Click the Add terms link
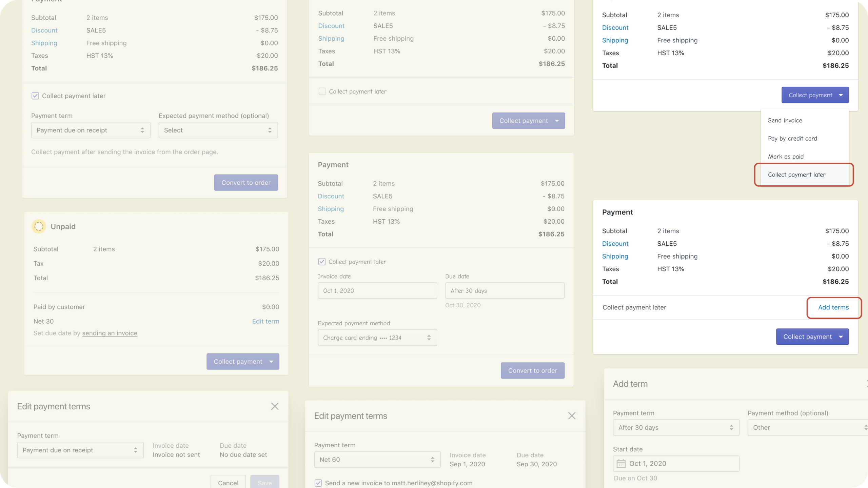The image size is (868, 488). pyautogui.click(x=833, y=307)
